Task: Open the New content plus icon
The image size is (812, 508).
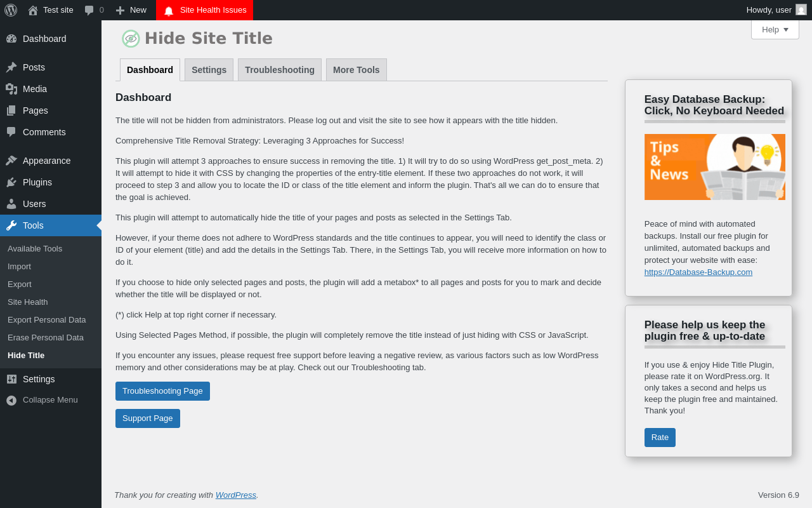Action: (120, 10)
